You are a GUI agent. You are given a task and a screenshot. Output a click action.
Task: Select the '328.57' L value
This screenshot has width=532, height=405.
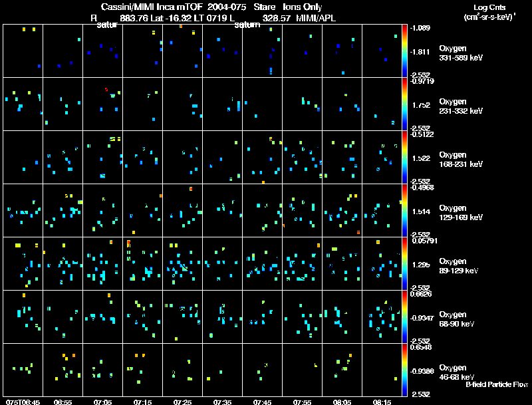(x=277, y=18)
